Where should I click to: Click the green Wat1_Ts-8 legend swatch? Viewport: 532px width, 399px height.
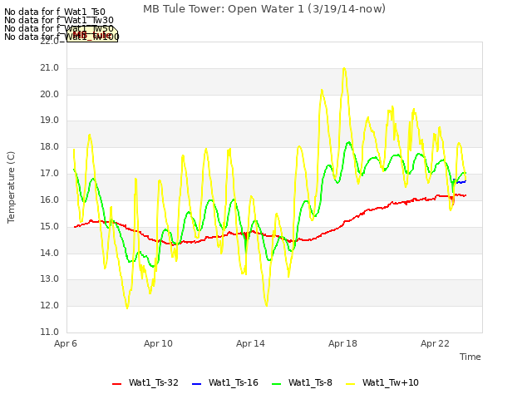pos(277,384)
